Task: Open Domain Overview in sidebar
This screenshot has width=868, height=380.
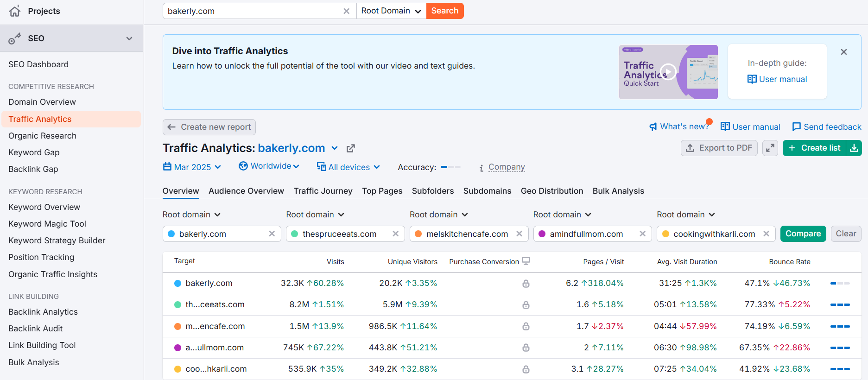Action: (x=42, y=102)
